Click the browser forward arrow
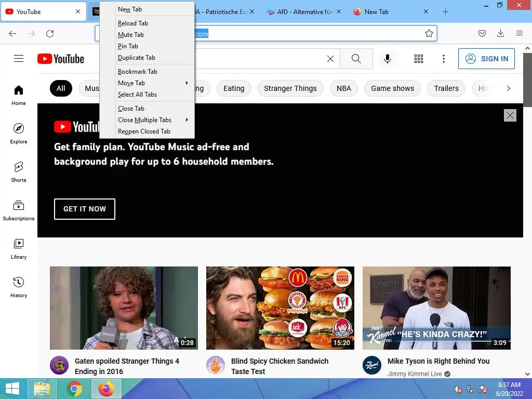 click(x=31, y=34)
